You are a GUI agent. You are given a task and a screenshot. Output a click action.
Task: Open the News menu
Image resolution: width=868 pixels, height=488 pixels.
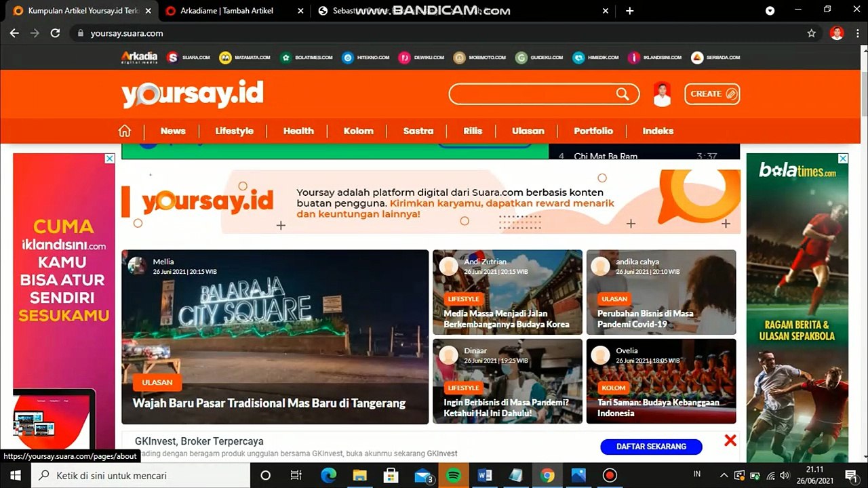coord(173,131)
